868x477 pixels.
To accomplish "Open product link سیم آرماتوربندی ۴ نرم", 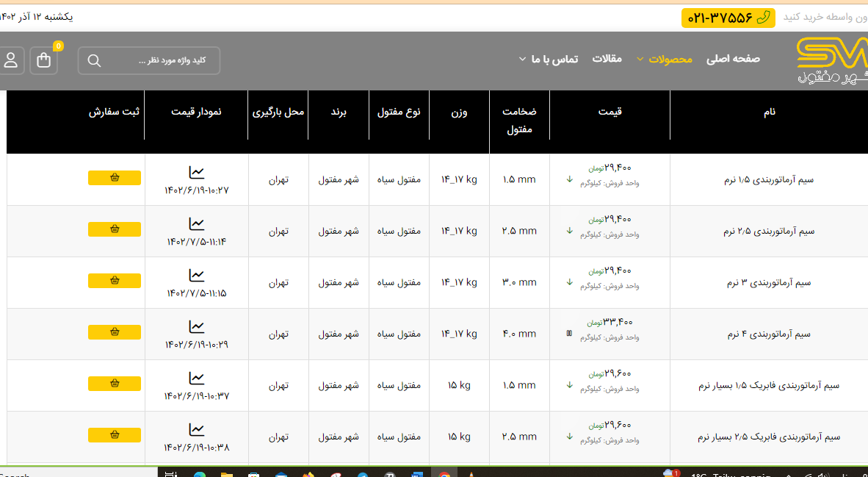I will pos(769,334).
